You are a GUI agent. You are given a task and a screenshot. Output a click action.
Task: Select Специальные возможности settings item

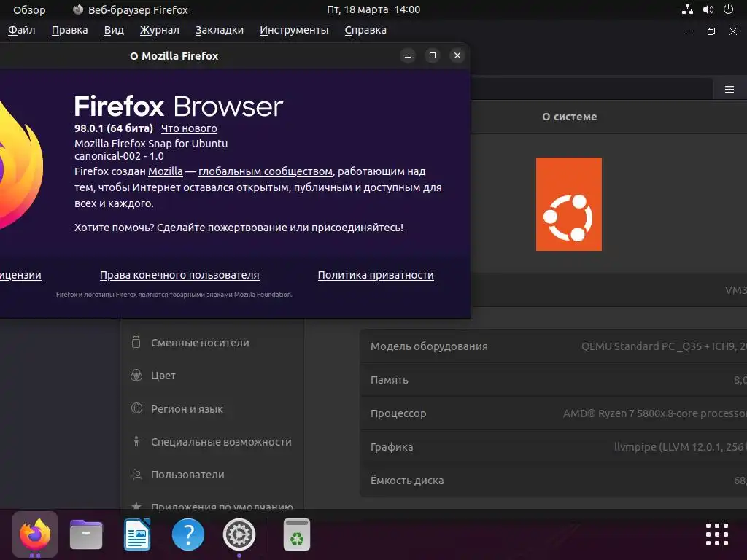point(212,441)
